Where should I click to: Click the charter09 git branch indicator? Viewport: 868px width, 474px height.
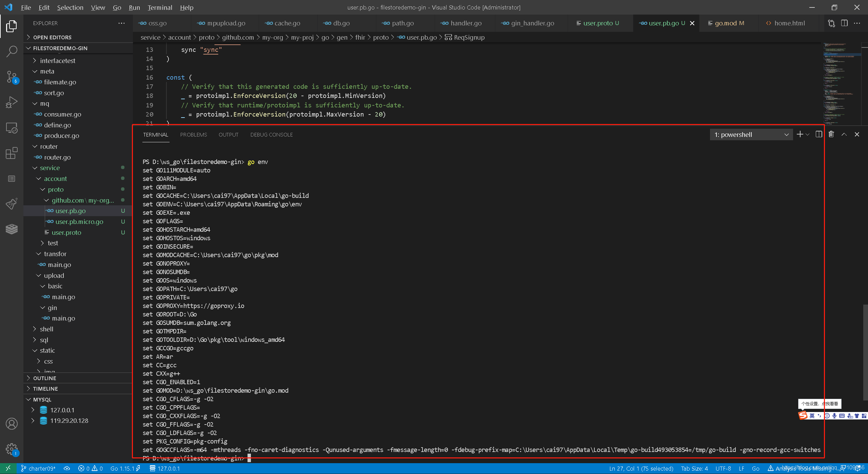(38, 469)
